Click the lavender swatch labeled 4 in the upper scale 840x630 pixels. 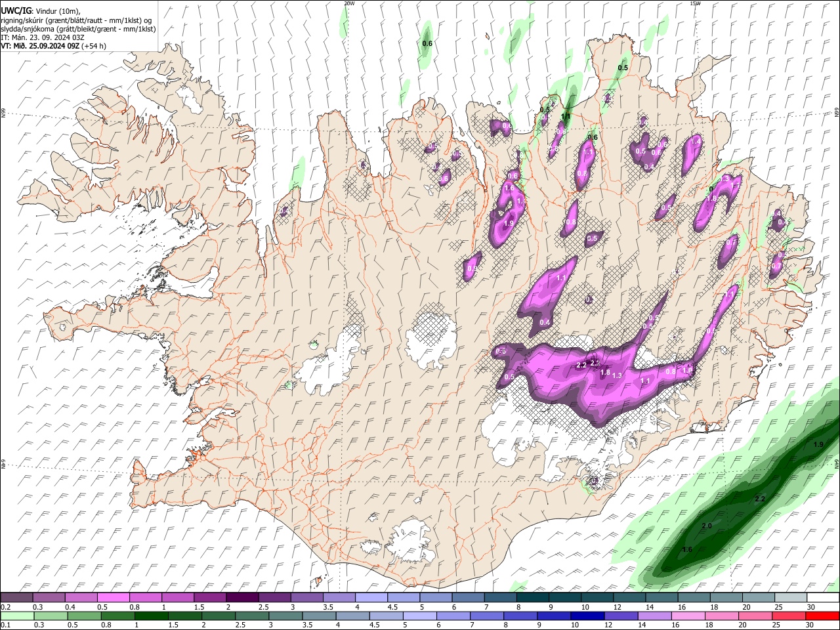(x=371, y=598)
